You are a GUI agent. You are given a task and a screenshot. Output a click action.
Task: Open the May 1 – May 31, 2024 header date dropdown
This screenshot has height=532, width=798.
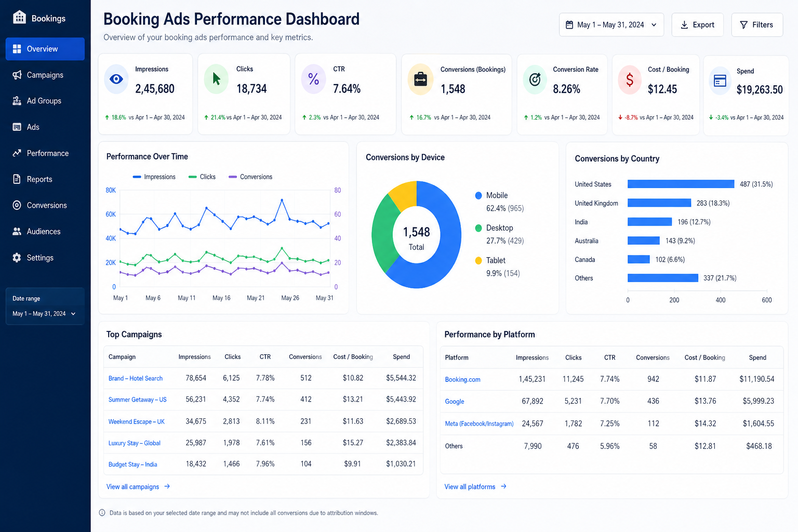pyautogui.click(x=611, y=25)
